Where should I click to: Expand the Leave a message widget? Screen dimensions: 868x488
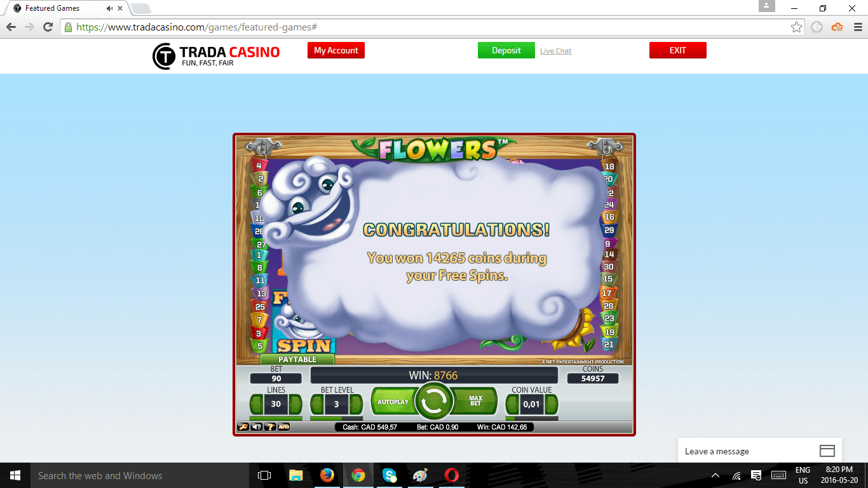coord(760,451)
